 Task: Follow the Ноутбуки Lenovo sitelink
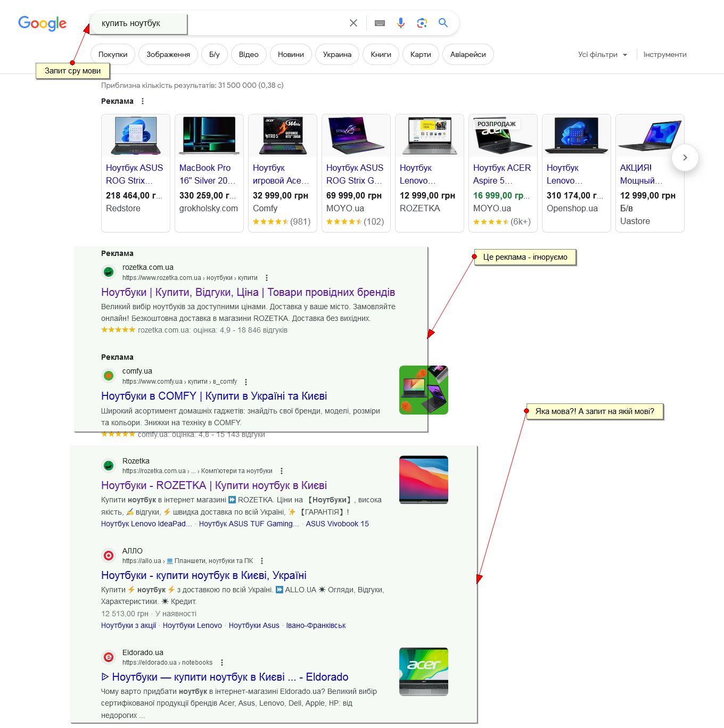(192, 625)
